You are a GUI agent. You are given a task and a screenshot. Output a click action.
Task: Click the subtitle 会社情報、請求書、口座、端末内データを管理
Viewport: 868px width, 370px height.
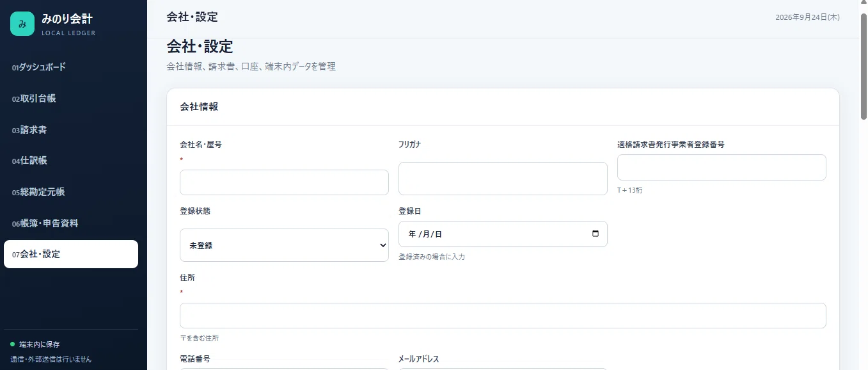click(x=251, y=67)
